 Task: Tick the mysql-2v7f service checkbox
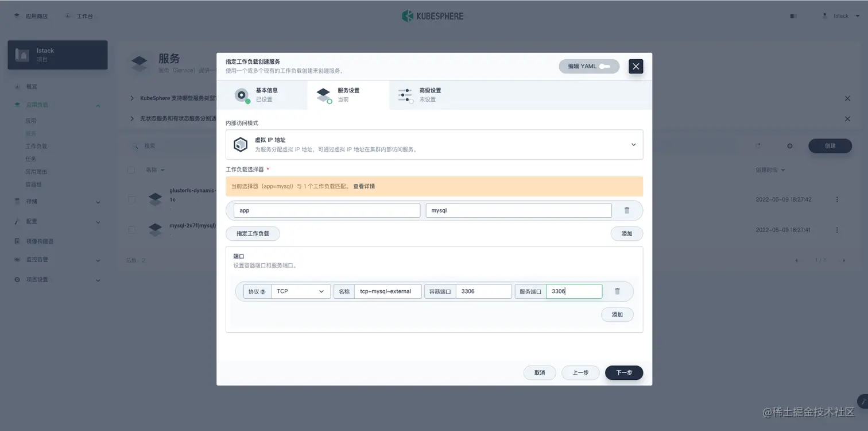[x=131, y=230]
